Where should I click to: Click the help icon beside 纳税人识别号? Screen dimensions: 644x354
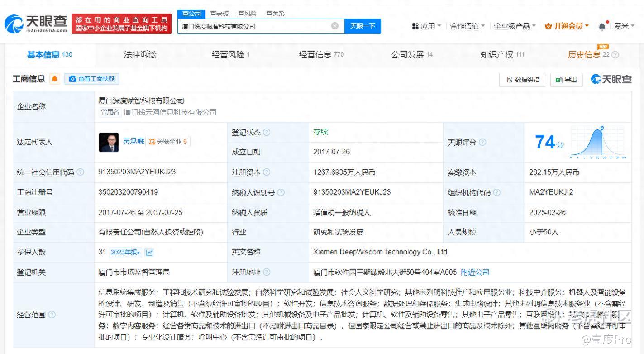281,192
